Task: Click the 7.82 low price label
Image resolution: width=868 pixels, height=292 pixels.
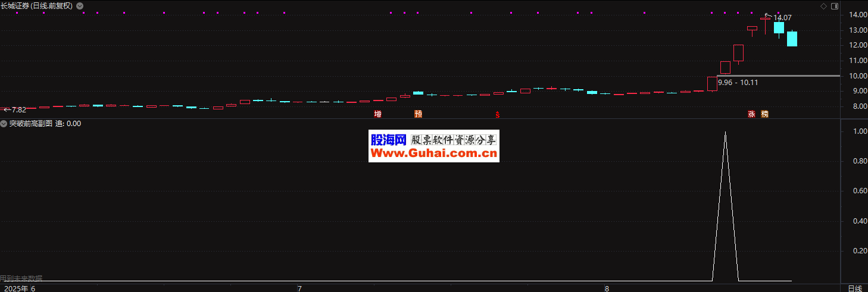Action: click(18, 110)
